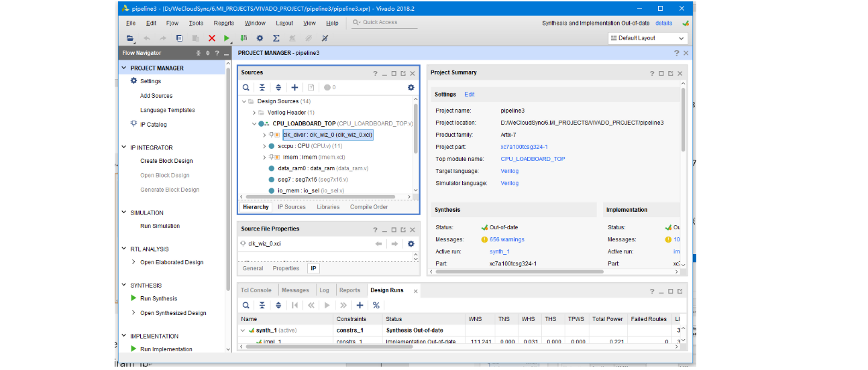This screenshot has width=868, height=370.
Task: Open the Settings gear in Project Manager
Action: (x=134, y=81)
